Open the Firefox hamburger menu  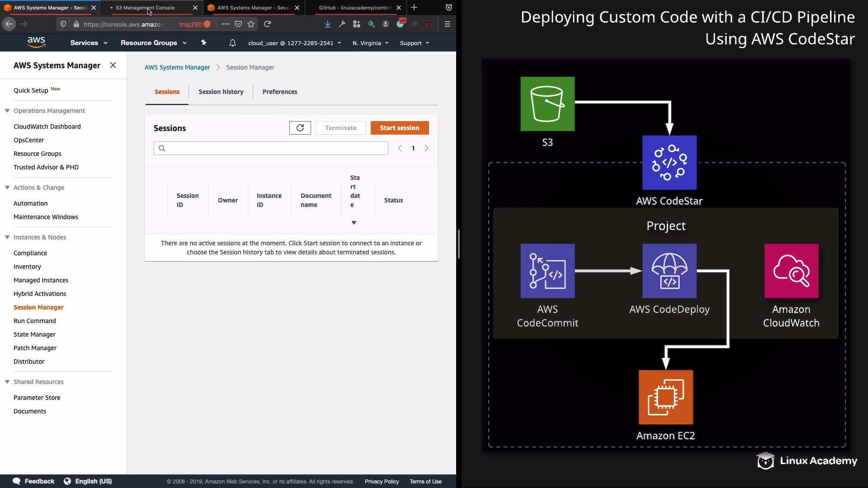pyautogui.click(x=448, y=24)
